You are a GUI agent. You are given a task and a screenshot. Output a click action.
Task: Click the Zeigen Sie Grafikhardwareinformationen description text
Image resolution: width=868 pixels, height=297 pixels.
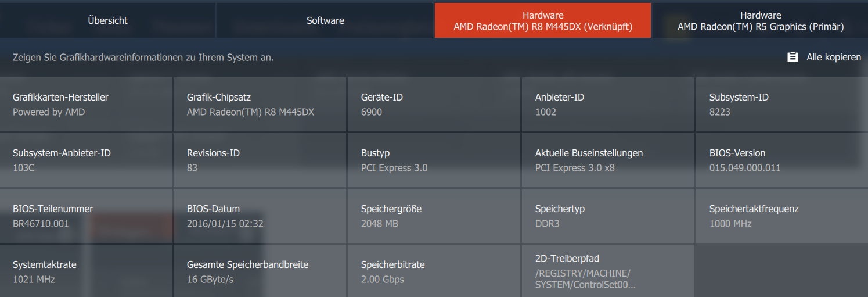coord(143,58)
